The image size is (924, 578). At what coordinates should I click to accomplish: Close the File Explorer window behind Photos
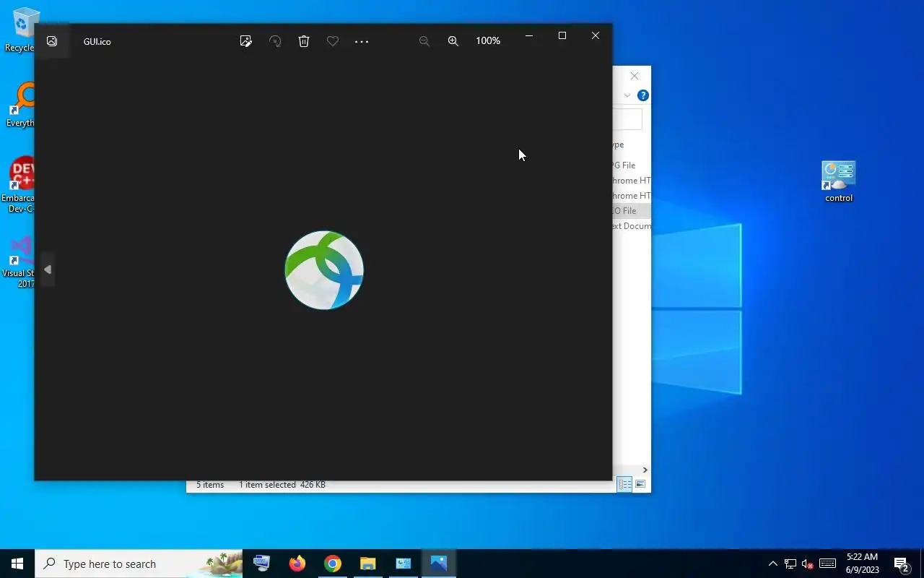pos(635,76)
